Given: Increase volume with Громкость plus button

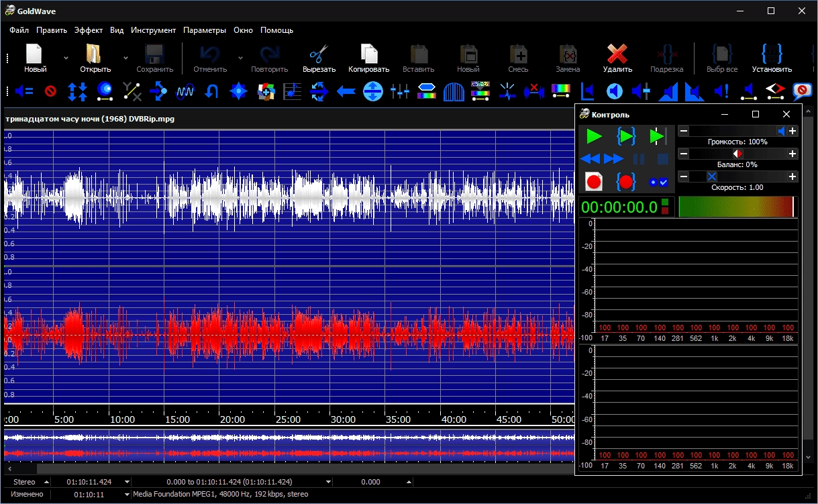Looking at the screenshot, I should [793, 132].
